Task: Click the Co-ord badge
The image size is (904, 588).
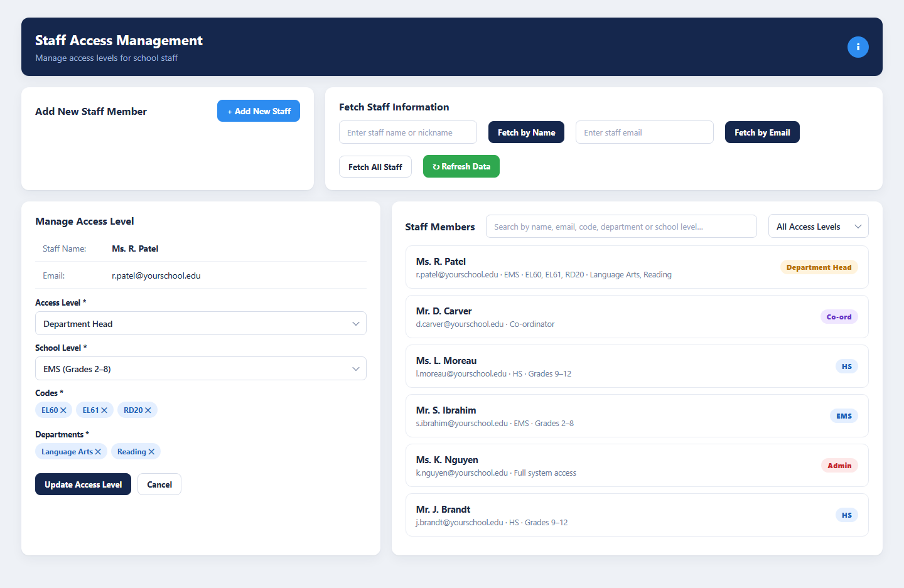Action: [839, 317]
